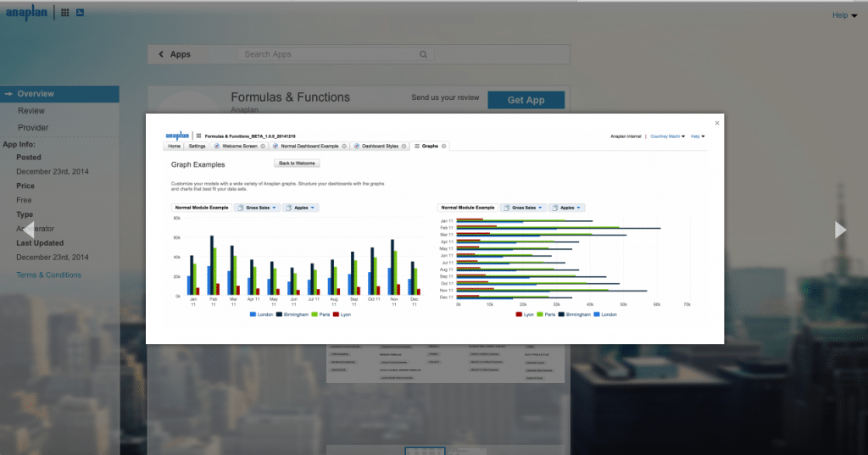Click Back to Welcome button in the preview

coord(297,164)
